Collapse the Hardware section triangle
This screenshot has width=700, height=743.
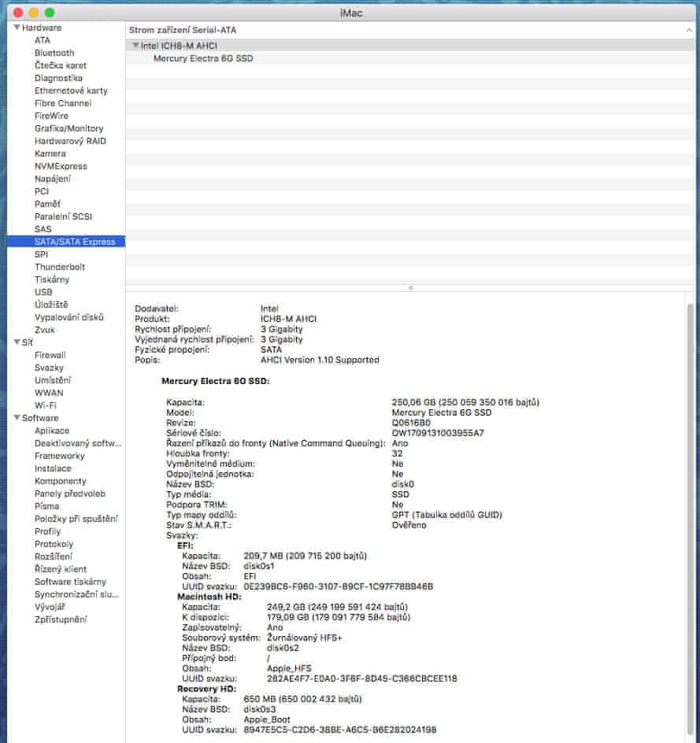click(17, 28)
